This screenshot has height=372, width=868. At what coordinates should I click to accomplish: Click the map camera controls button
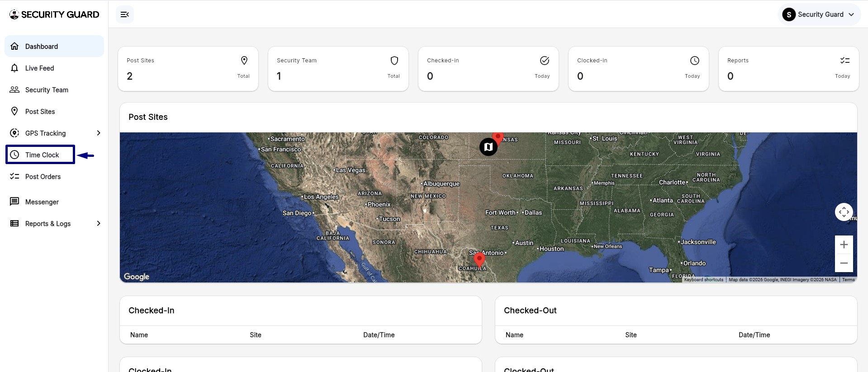pos(844,212)
